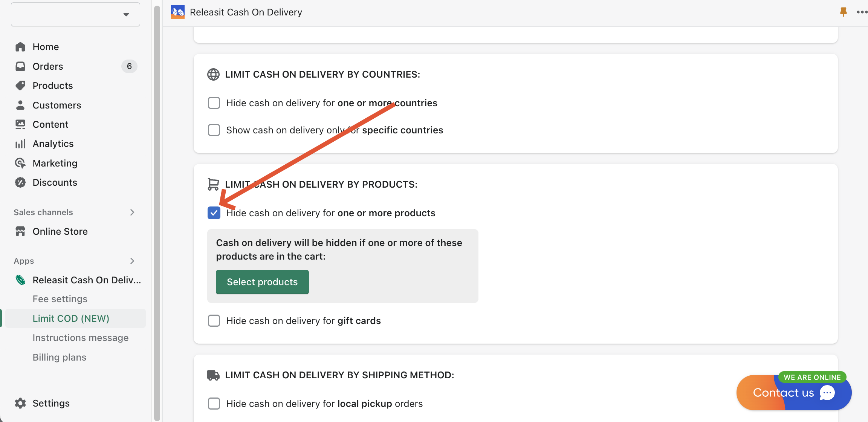Click the Select products button
This screenshot has height=422, width=868.
[x=262, y=282]
